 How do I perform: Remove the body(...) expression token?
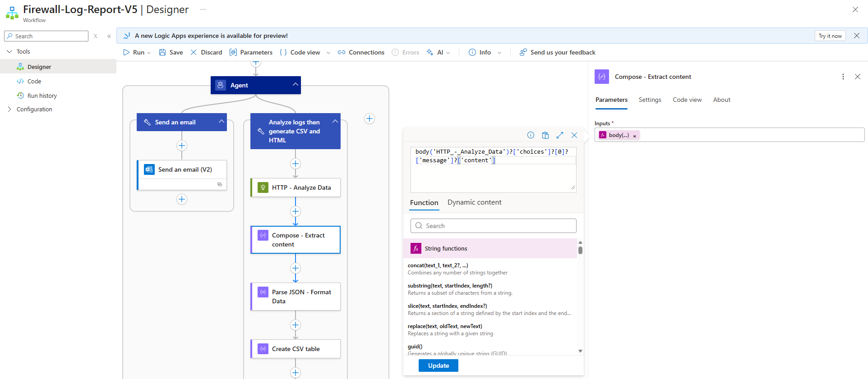click(634, 136)
